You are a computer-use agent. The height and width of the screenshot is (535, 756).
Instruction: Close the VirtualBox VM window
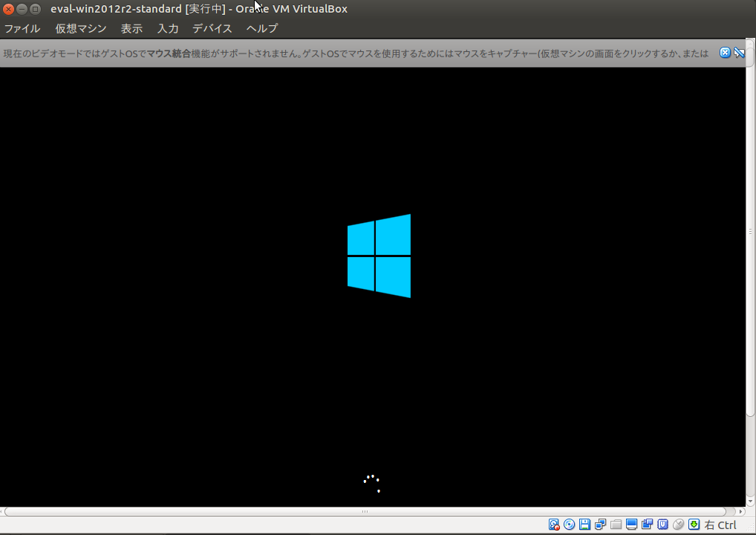pyautogui.click(x=8, y=9)
